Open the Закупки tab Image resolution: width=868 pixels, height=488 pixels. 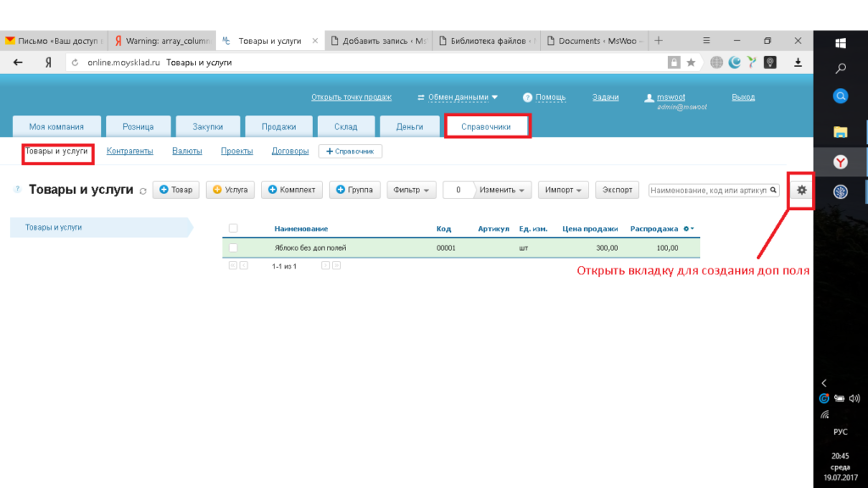coord(208,127)
